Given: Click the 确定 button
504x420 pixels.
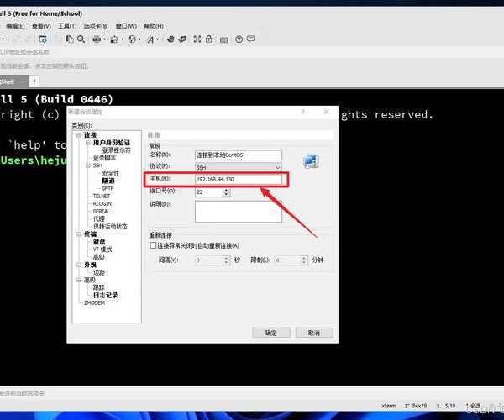Looking at the screenshot, I should (270, 333).
